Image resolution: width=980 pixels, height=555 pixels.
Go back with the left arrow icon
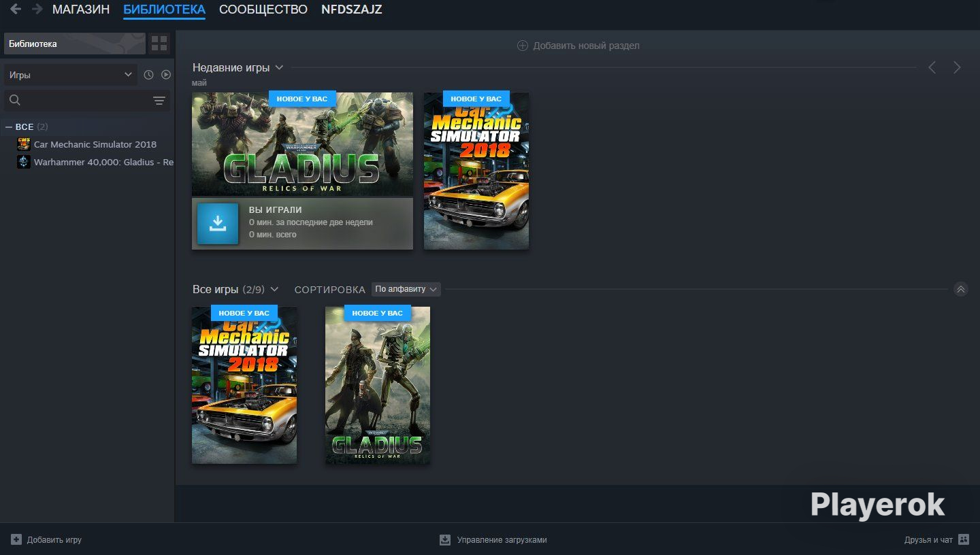tap(16, 10)
